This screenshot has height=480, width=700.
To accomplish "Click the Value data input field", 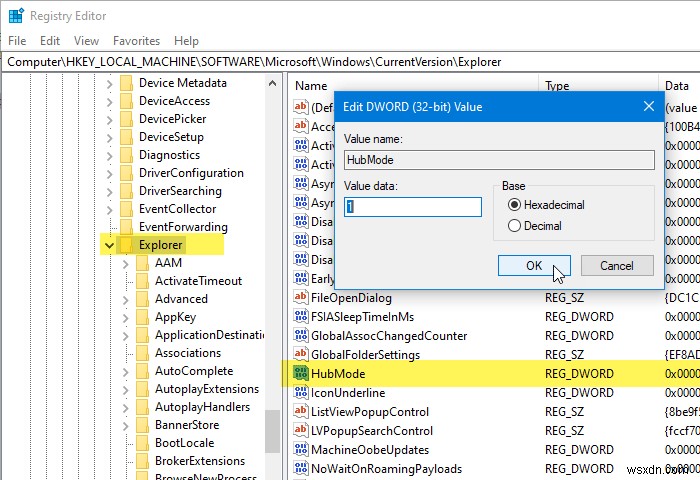I will (412, 207).
